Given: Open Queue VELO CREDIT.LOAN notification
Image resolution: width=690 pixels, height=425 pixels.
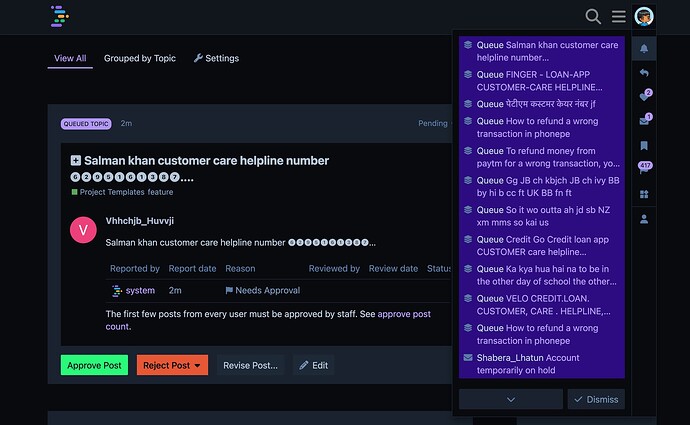Looking at the screenshot, I should point(542,304).
